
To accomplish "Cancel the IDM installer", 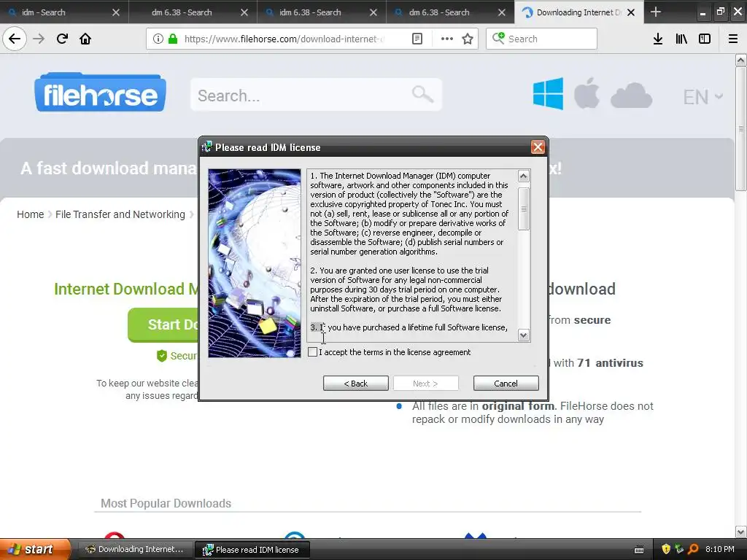I will point(506,384).
